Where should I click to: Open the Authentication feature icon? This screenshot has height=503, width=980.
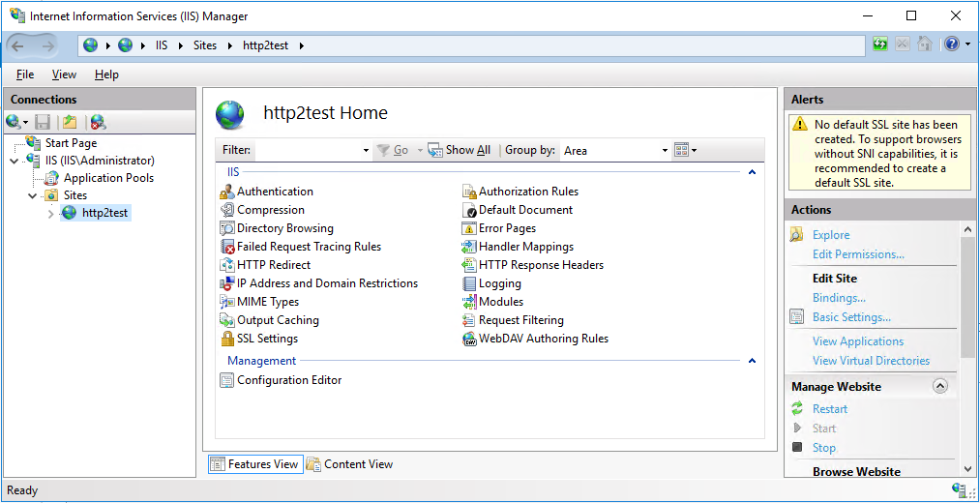[228, 192]
